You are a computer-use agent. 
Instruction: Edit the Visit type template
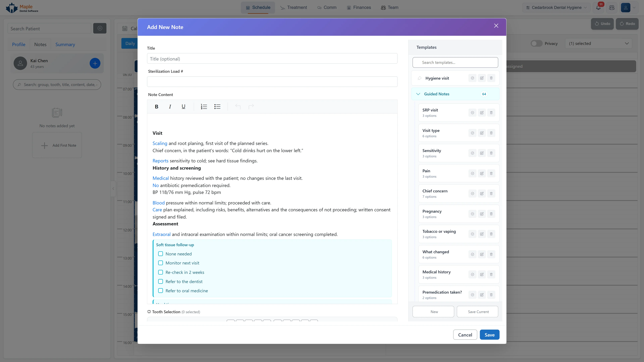pyautogui.click(x=482, y=133)
